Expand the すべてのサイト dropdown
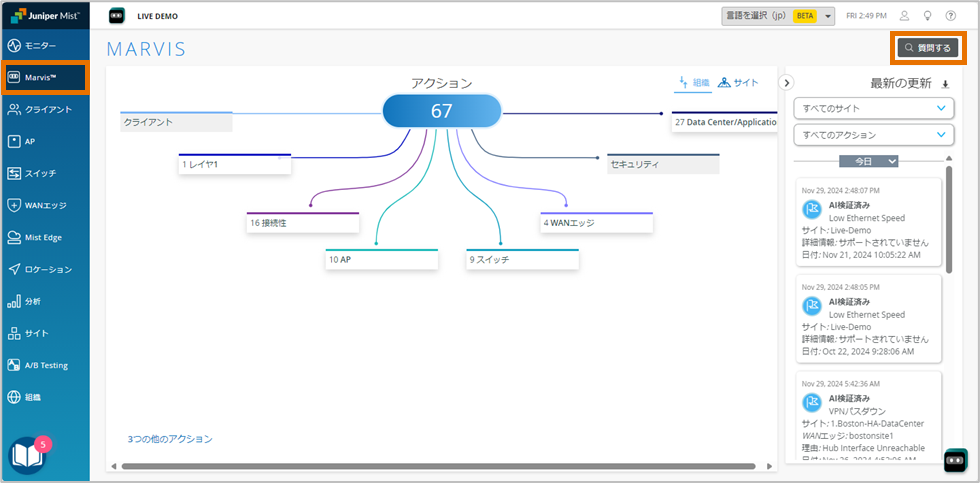 (873, 108)
